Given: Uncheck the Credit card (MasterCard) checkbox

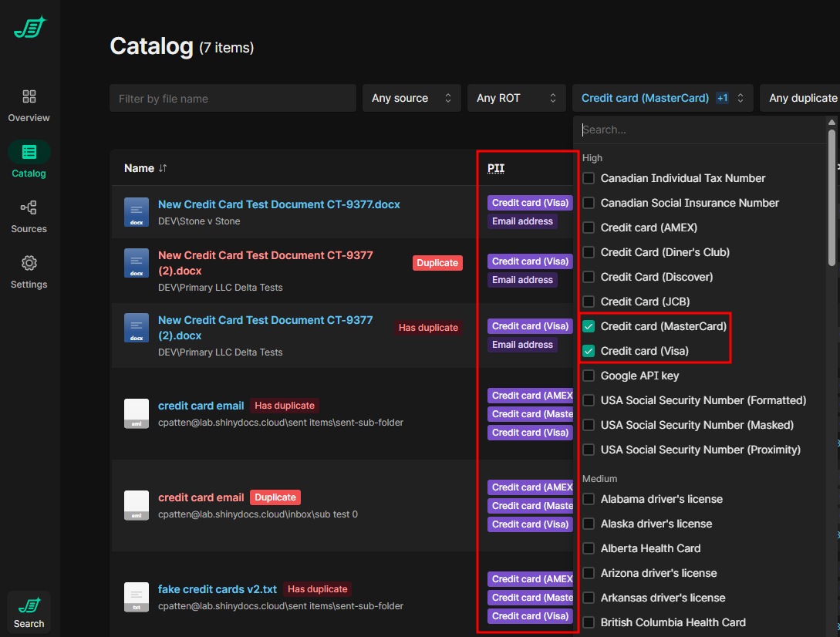Looking at the screenshot, I should [589, 326].
